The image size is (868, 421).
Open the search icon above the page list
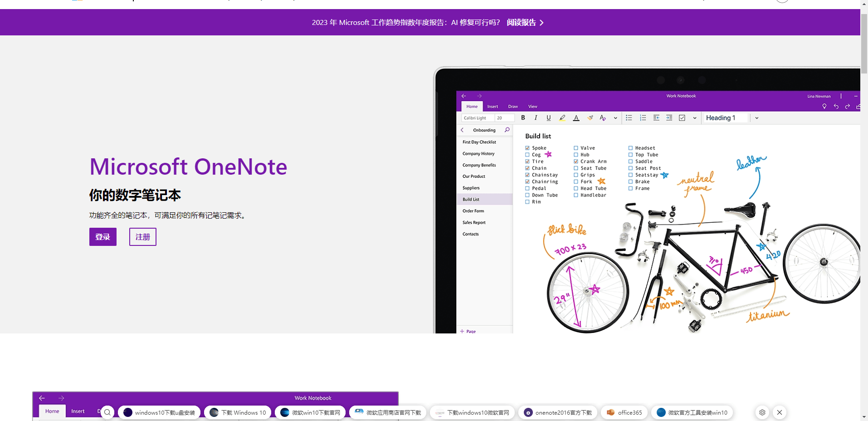click(507, 130)
